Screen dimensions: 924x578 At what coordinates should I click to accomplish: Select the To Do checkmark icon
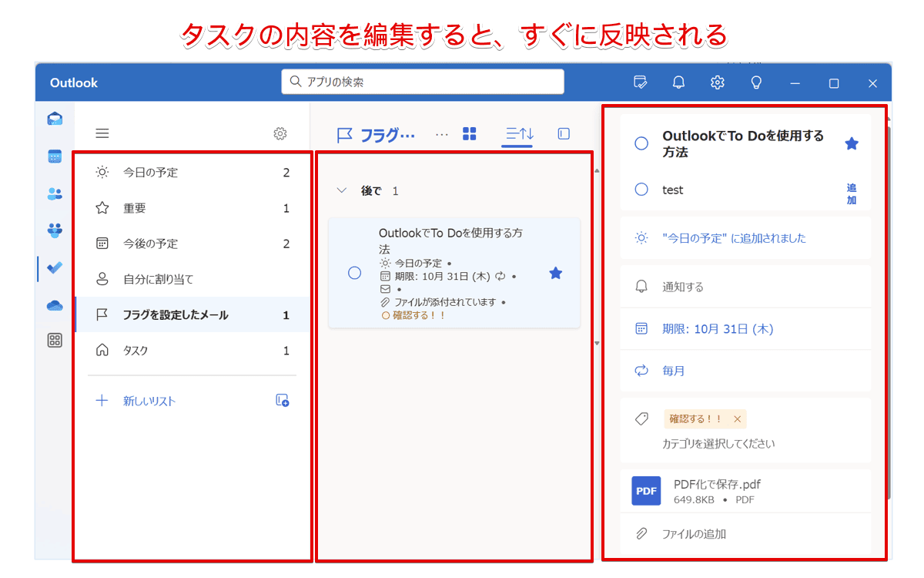coord(53,268)
